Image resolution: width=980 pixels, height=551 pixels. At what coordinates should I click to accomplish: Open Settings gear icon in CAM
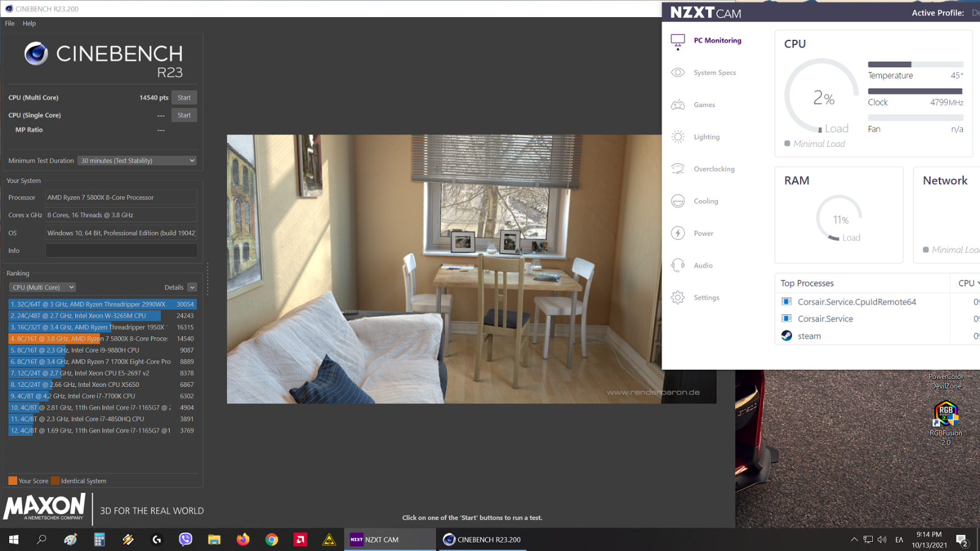tap(678, 298)
